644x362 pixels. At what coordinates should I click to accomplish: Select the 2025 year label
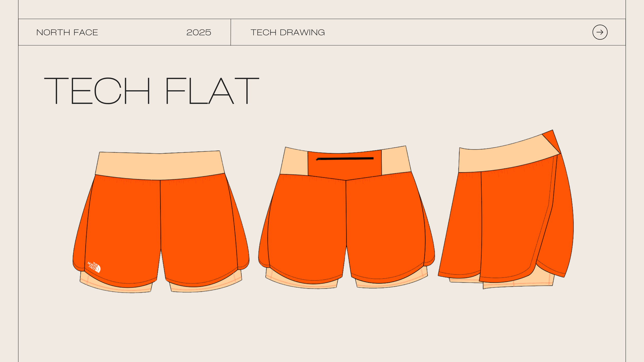click(x=199, y=32)
